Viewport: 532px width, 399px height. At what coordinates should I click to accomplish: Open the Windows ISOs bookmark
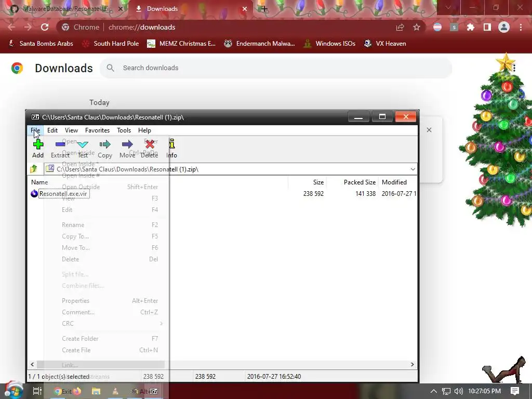click(329, 44)
